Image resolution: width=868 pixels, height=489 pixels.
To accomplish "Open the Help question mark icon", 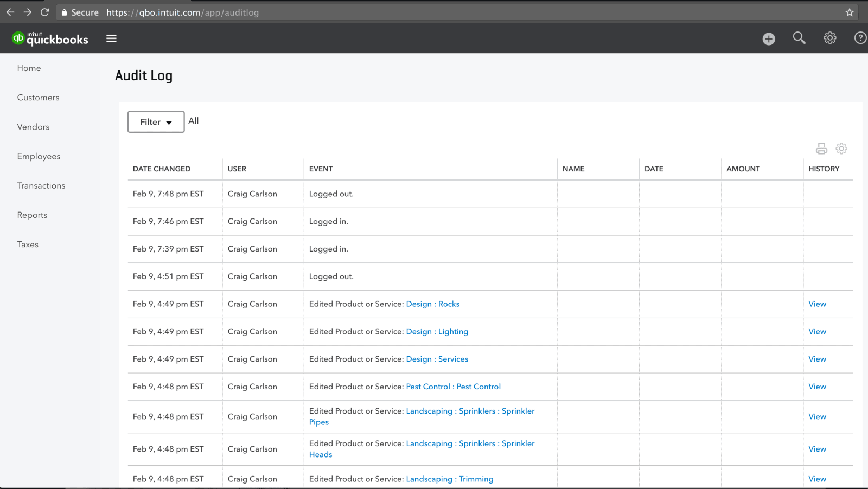I will [x=860, y=38].
